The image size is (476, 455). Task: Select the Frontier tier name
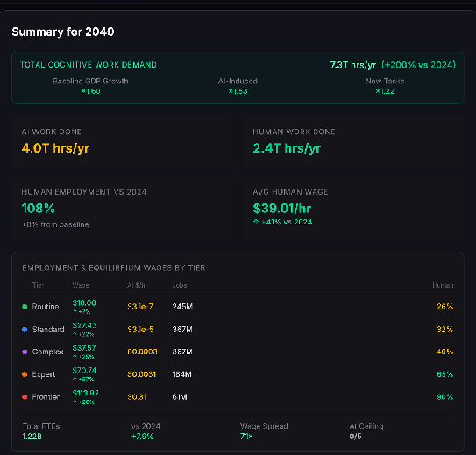(x=46, y=397)
